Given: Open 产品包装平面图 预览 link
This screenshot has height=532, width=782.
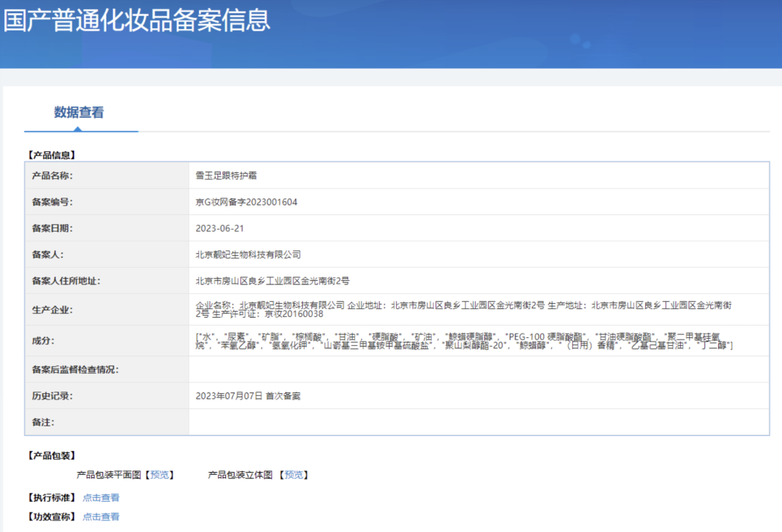Looking at the screenshot, I should pyautogui.click(x=159, y=475).
